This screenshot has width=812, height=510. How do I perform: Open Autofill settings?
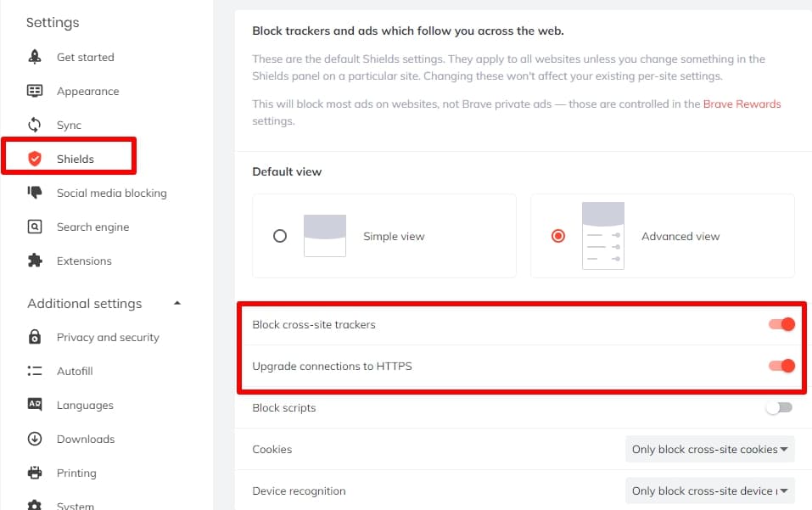pos(75,371)
